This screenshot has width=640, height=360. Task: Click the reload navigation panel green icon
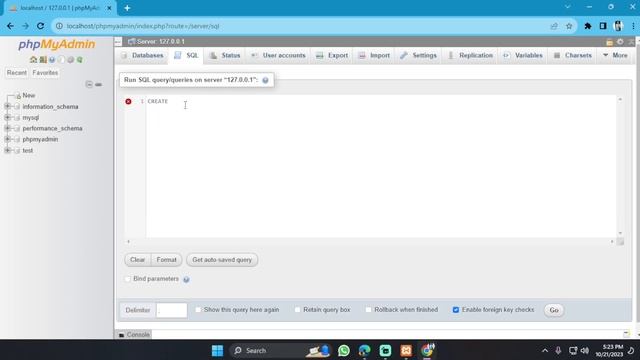coord(80,60)
